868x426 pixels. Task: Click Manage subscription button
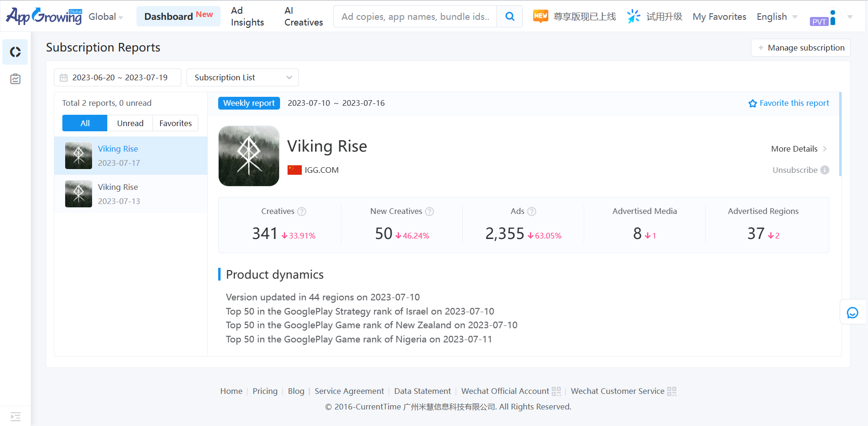800,48
